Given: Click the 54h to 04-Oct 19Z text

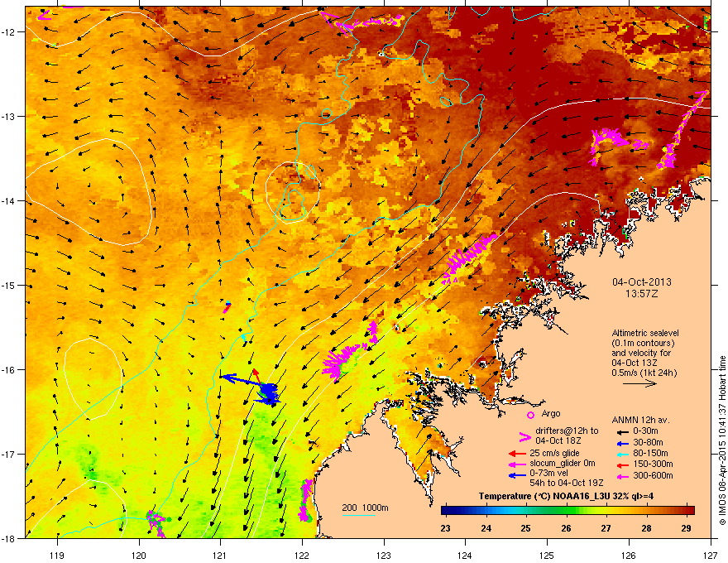Looking at the screenshot, I should pyautogui.click(x=567, y=483).
